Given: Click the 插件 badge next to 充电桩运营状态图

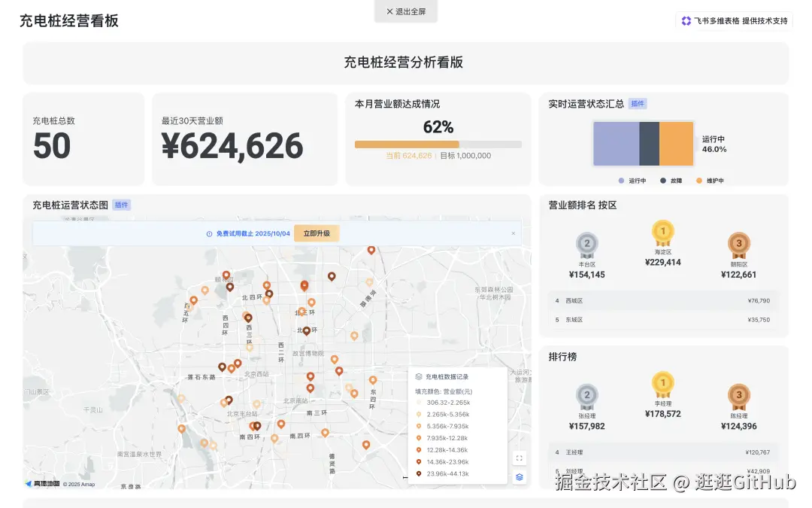Looking at the screenshot, I should pos(121,204).
